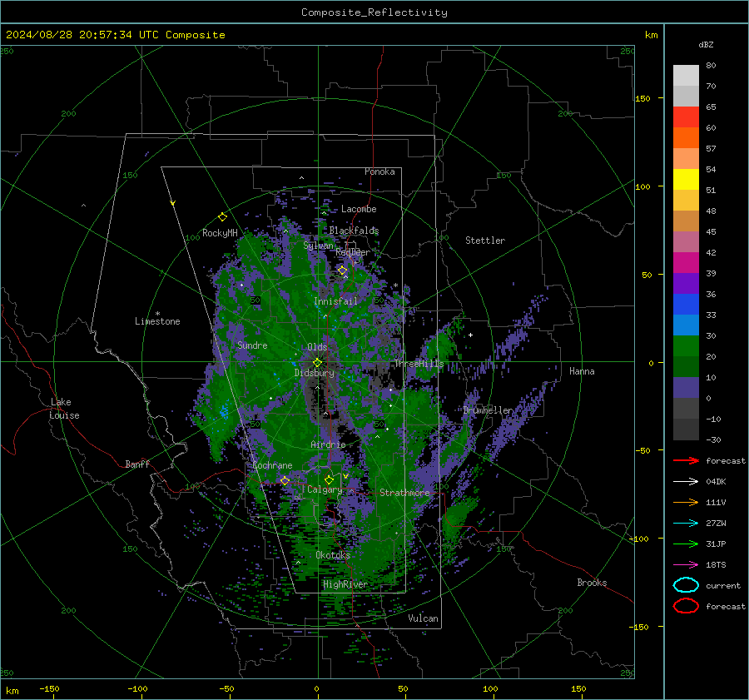Click the Innisfail town label
749x700 pixels.
pos(335,301)
